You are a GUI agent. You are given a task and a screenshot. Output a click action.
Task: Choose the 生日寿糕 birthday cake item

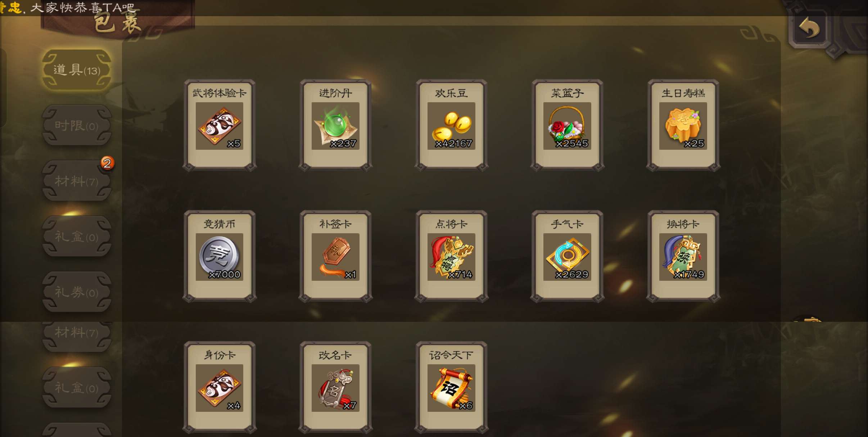coord(683,125)
